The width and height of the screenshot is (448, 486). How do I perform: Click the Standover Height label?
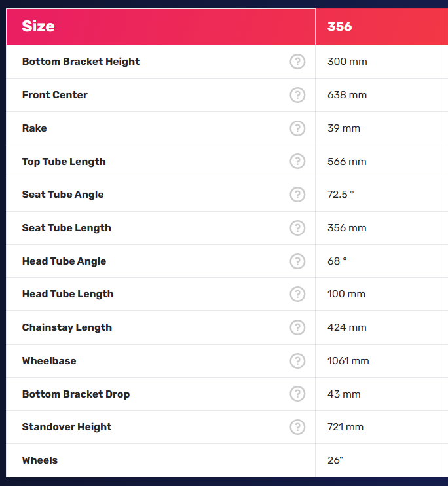coord(67,427)
